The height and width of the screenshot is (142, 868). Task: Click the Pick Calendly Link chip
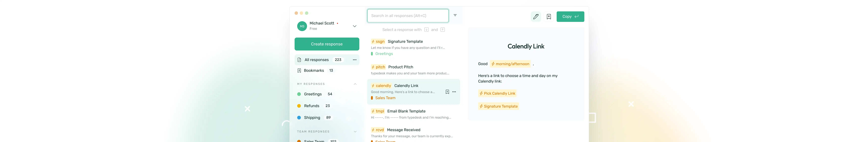(x=497, y=93)
